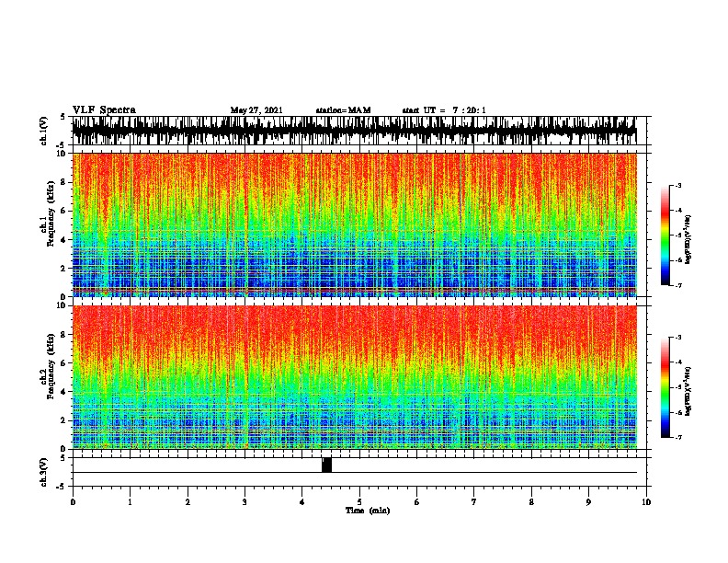Click the ch.1 frequency axis "2" tick label
Screen dimensions: 728x563
(x=63, y=268)
